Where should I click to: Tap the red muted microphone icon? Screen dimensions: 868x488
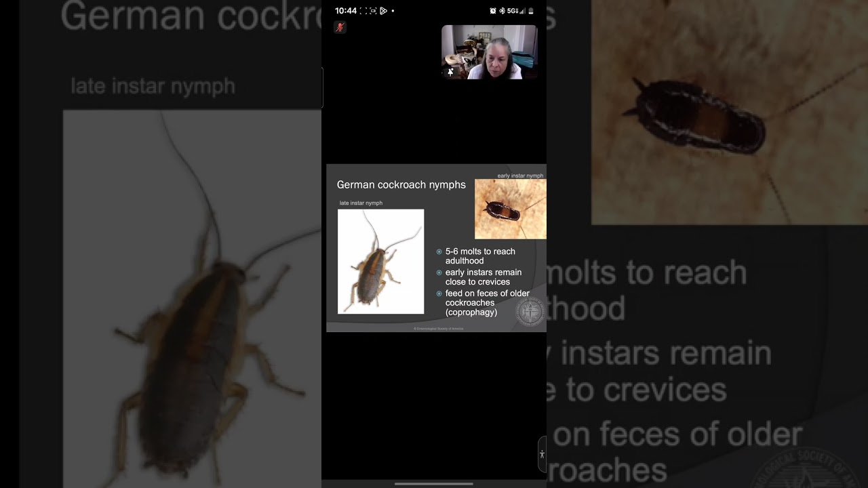tap(340, 27)
